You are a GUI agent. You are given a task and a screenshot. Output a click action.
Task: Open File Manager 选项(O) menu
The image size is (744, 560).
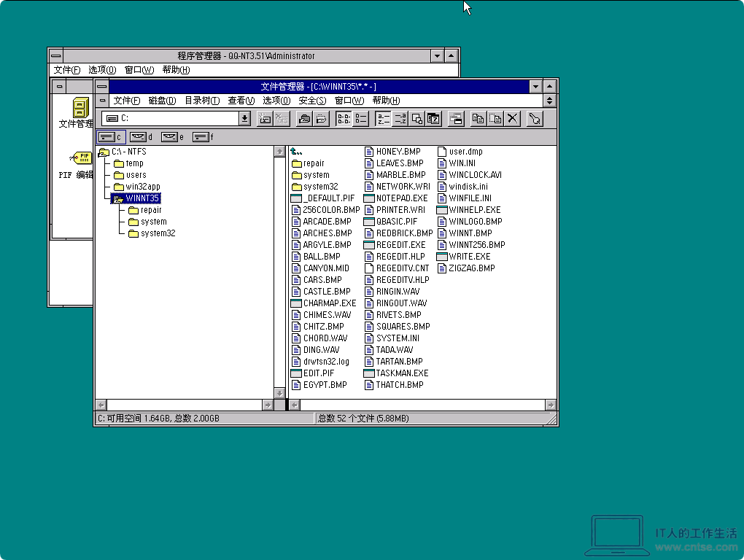[x=276, y=101]
